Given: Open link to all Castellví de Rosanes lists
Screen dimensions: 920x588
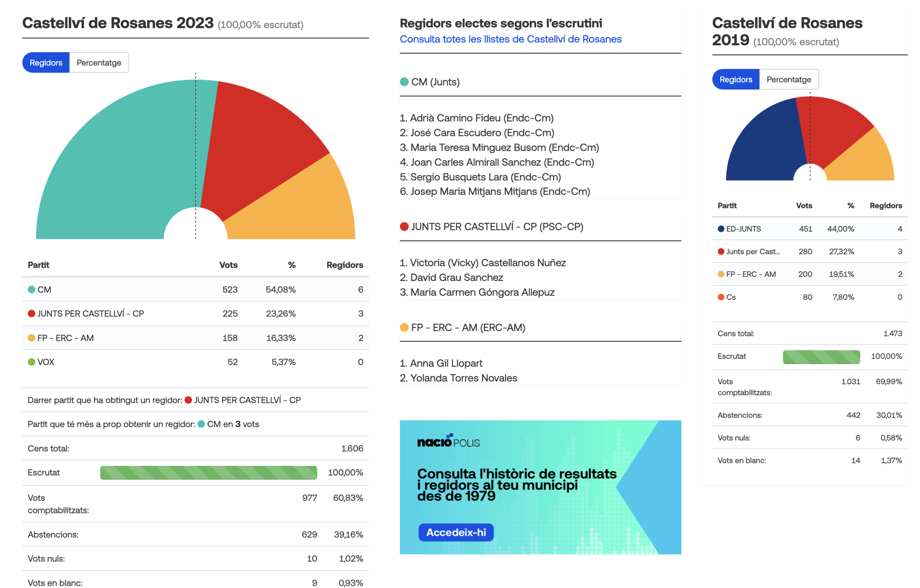Looking at the screenshot, I should [x=510, y=39].
